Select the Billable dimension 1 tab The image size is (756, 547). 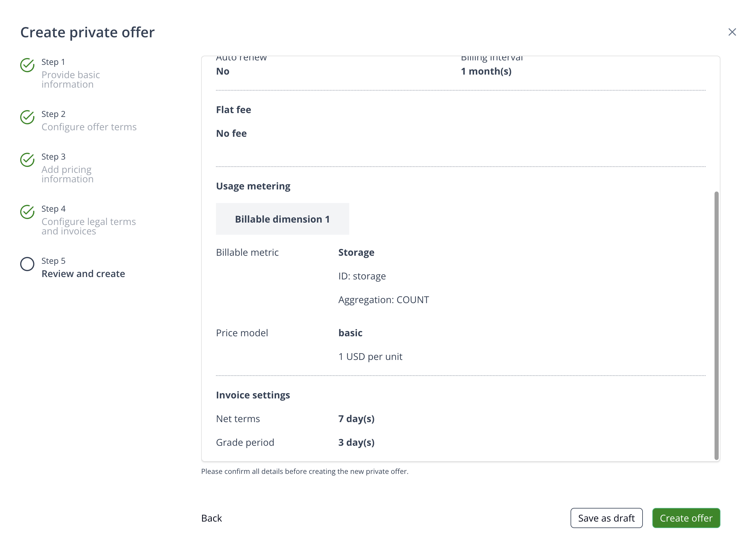click(x=282, y=219)
